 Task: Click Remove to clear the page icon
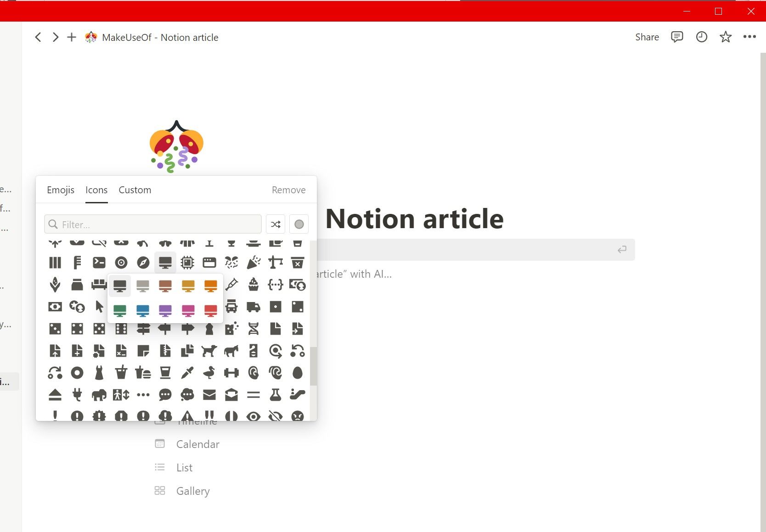(x=288, y=190)
